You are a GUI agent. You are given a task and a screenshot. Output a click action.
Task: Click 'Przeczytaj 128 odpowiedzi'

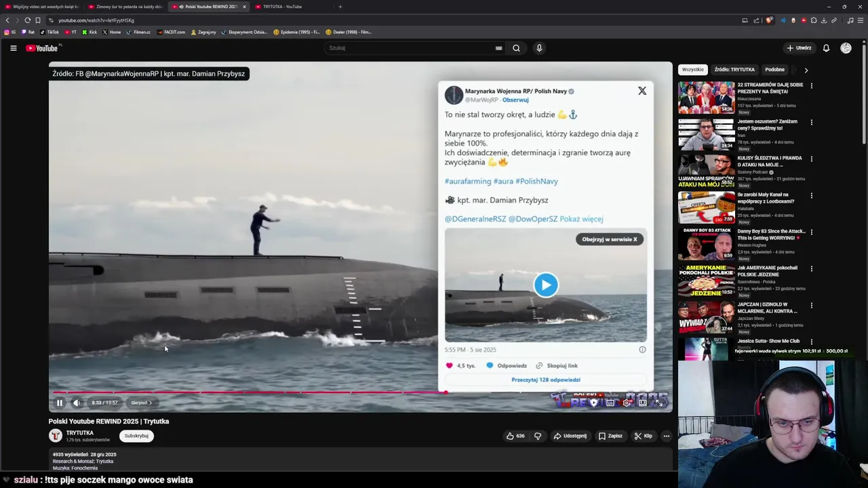(546, 380)
